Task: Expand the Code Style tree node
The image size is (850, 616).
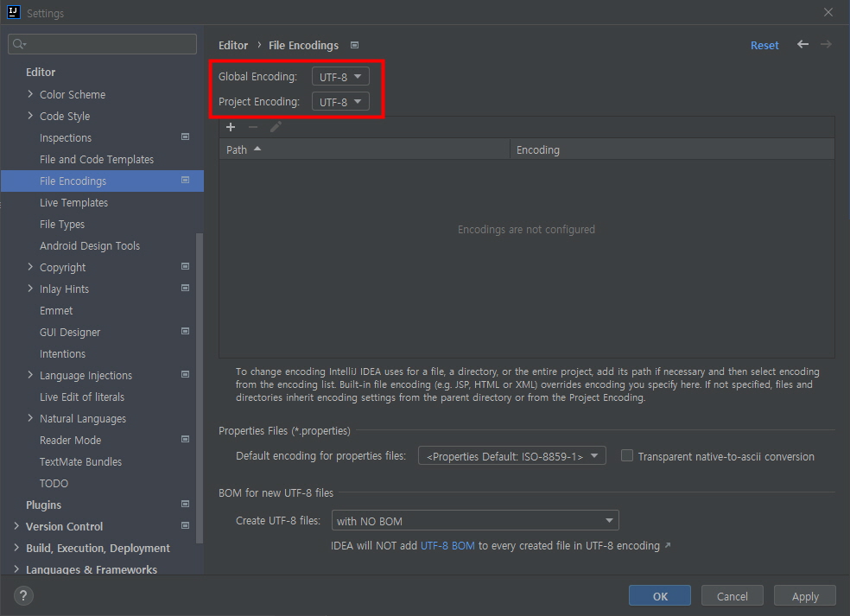Action: pos(30,116)
